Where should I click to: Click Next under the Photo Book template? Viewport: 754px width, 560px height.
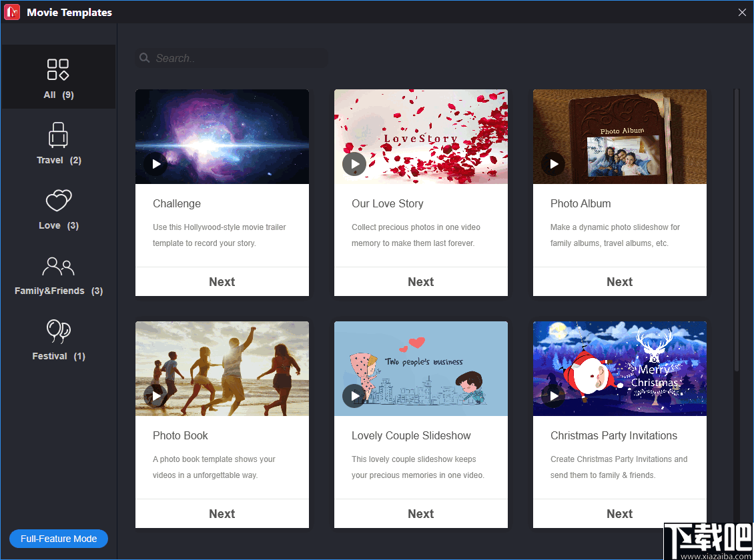[x=222, y=513]
